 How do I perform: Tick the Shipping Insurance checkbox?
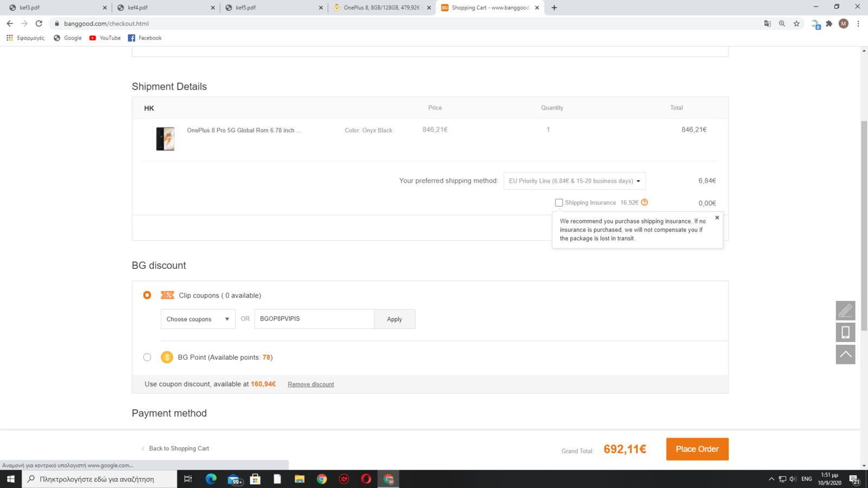559,202
